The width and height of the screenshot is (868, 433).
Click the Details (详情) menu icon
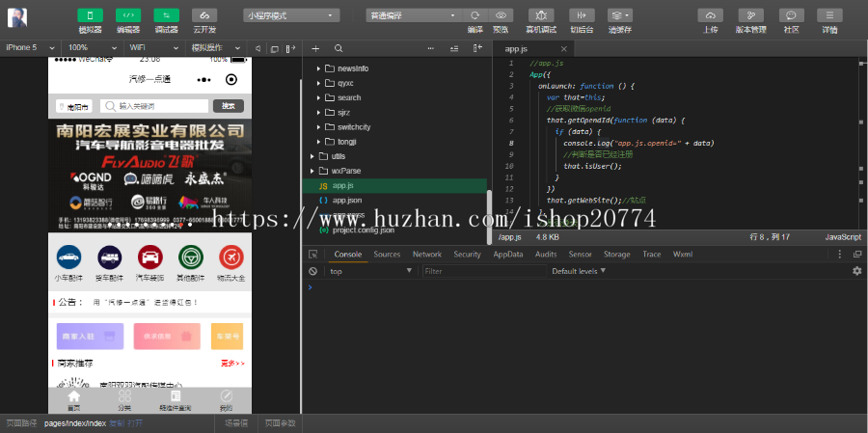point(829,15)
